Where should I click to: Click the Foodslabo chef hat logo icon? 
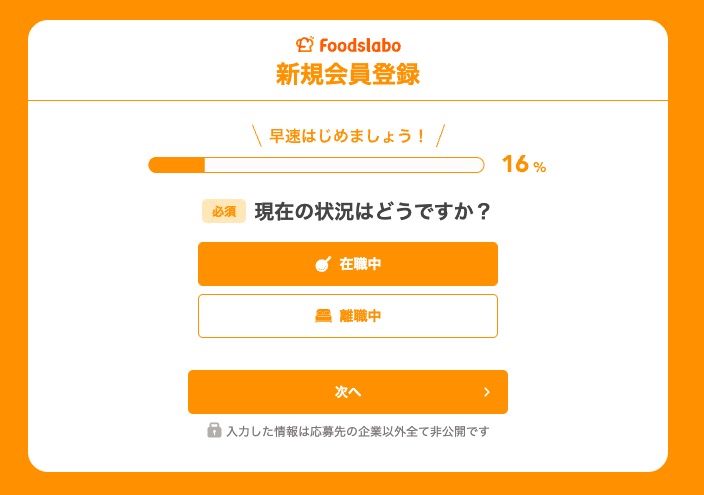[304, 44]
